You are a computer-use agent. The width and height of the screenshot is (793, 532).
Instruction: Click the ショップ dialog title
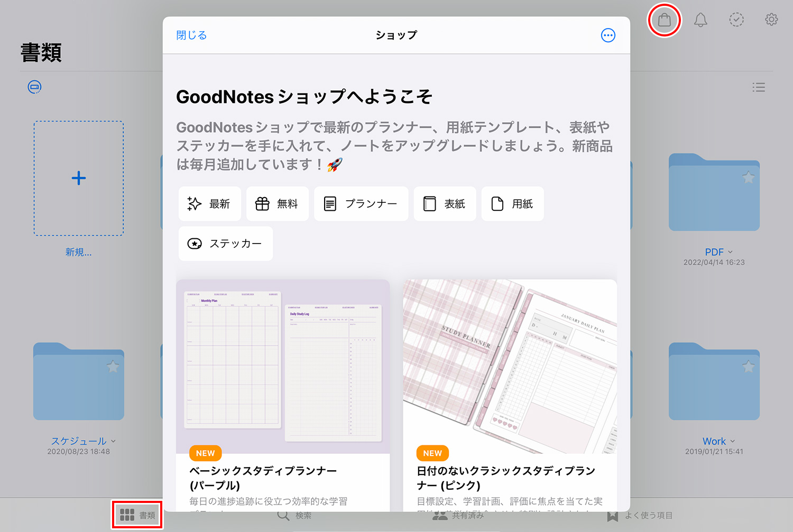396,35
